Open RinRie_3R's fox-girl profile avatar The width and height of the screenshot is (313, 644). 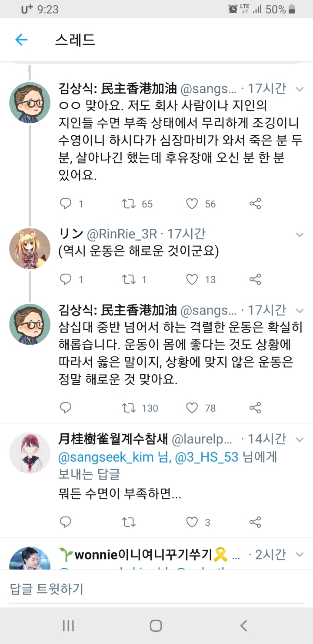[30, 248]
